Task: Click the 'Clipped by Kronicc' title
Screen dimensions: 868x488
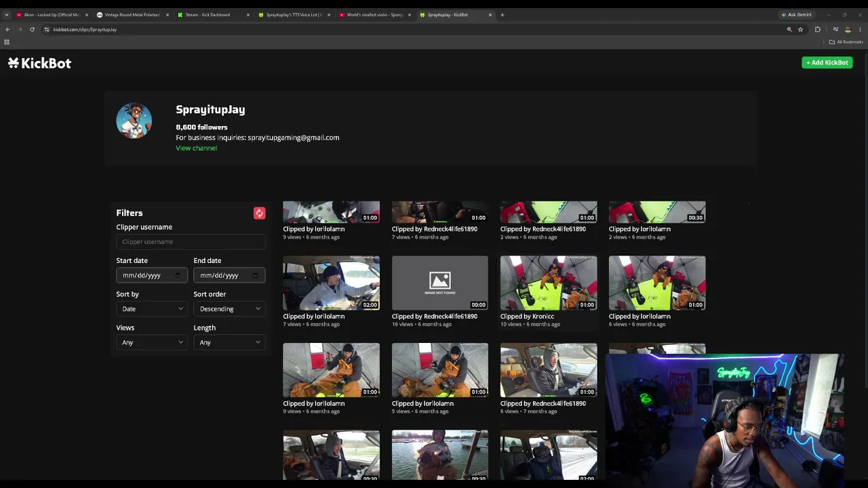Action: click(527, 317)
